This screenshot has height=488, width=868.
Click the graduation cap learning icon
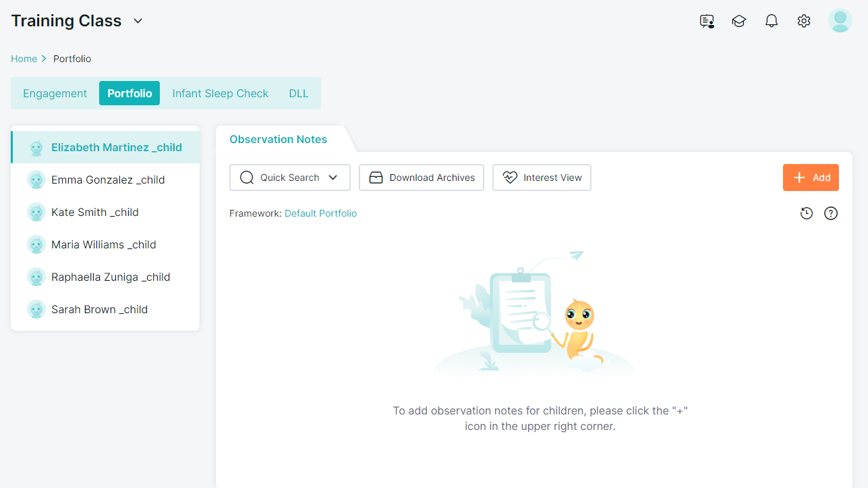coord(739,21)
